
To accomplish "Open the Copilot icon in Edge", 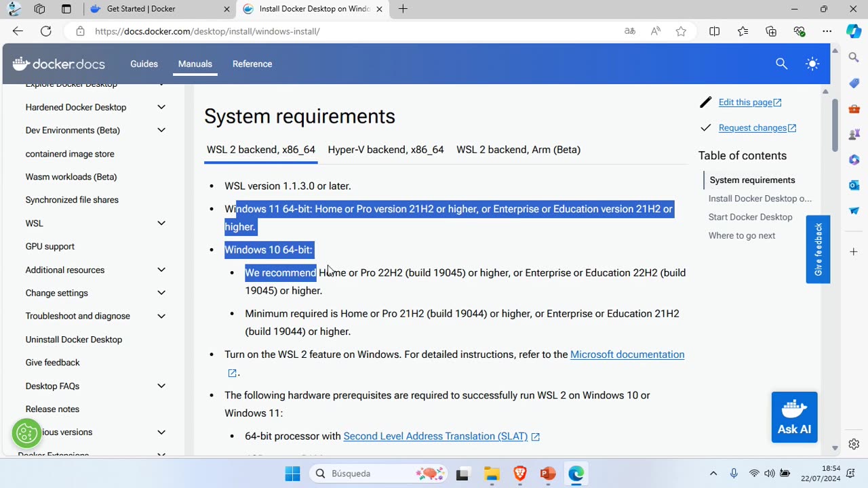I will [x=854, y=31].
